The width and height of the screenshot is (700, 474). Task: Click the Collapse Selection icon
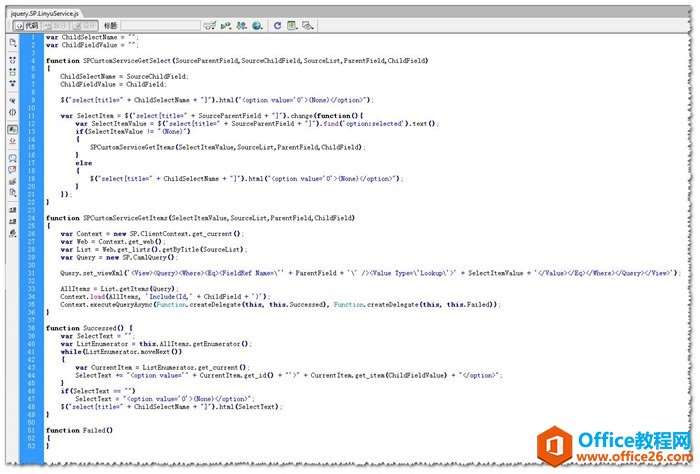pyautogui.click(x=11, y=72)
